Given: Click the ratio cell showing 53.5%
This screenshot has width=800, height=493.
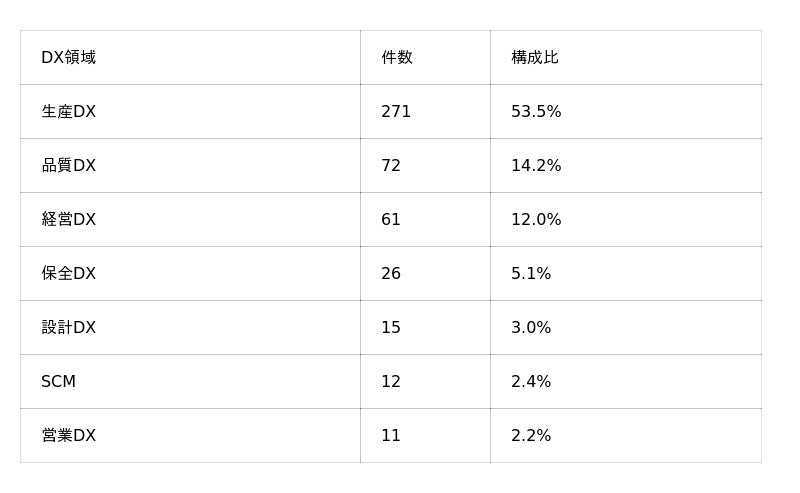Looking at the screenshot, I should click(x=536, y=111).
